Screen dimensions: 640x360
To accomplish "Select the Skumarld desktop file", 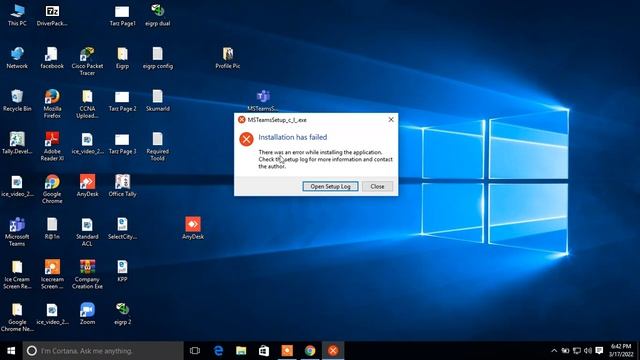I will [x=158, y=101].
